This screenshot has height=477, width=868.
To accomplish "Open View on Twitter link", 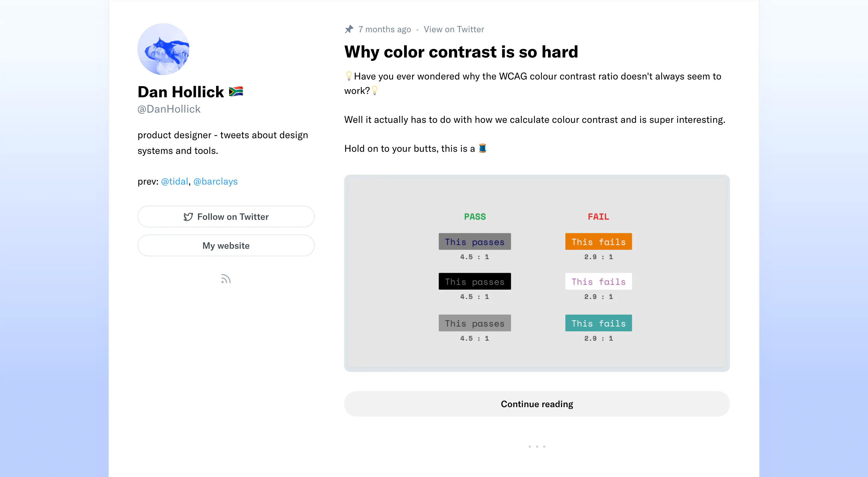I will click(x=454, y=29).
